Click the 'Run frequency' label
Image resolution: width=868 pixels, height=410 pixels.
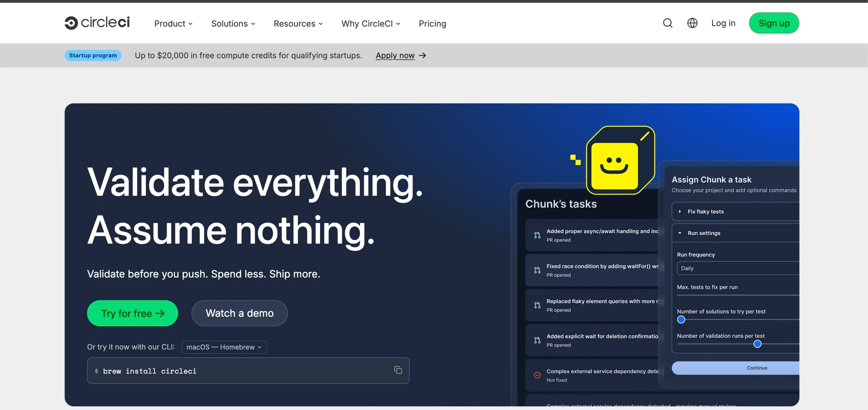tap(696, 255)
